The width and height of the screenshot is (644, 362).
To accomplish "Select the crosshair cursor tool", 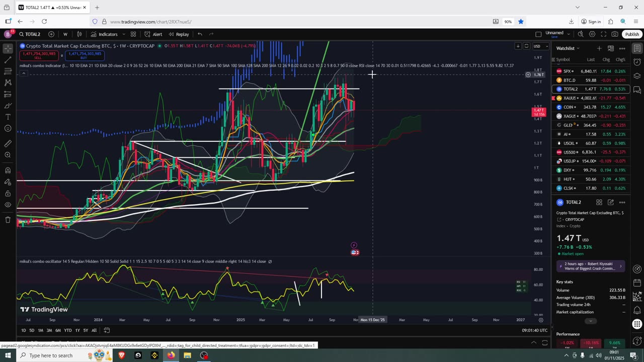I will [x=8, y=49].
